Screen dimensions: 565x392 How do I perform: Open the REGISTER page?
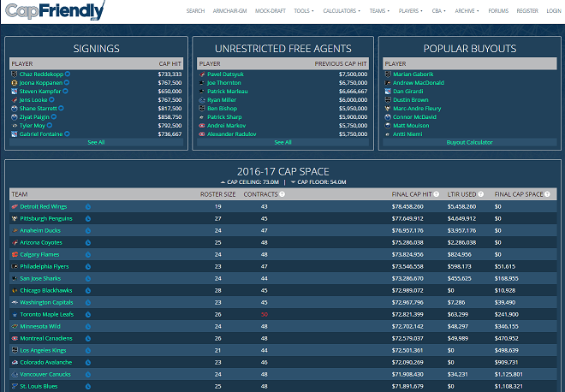tap(527, 11)
